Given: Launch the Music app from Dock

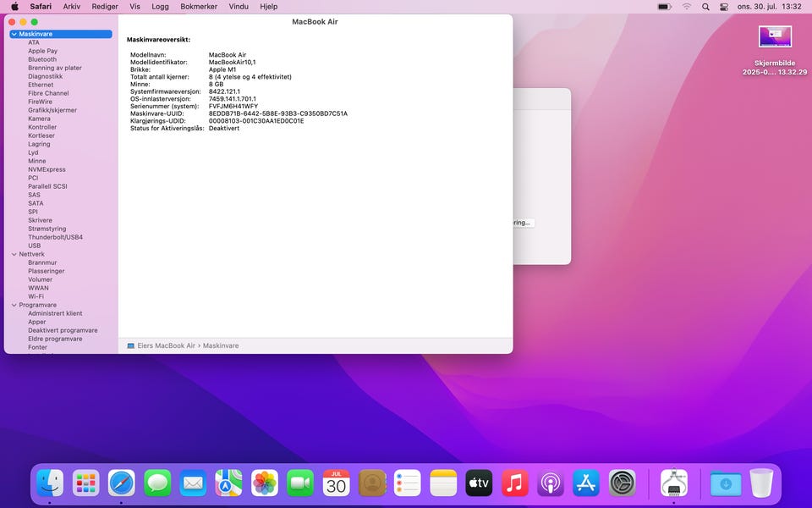Looking at the screenshot, I should pos(514,483).
